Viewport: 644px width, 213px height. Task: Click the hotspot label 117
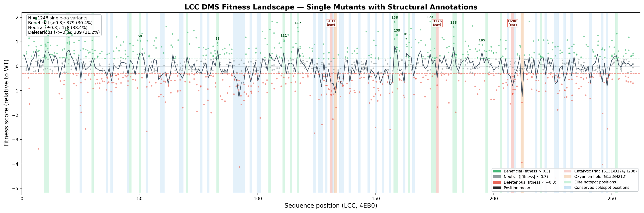298,23
